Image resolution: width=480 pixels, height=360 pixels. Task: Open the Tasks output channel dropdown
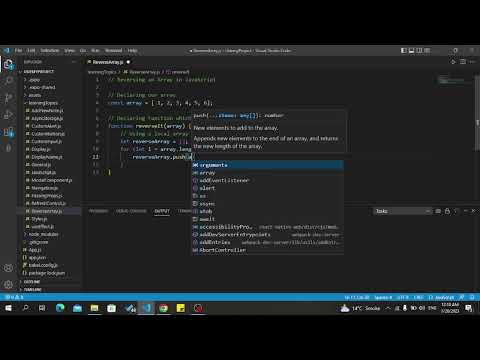(x=403, y=211)
